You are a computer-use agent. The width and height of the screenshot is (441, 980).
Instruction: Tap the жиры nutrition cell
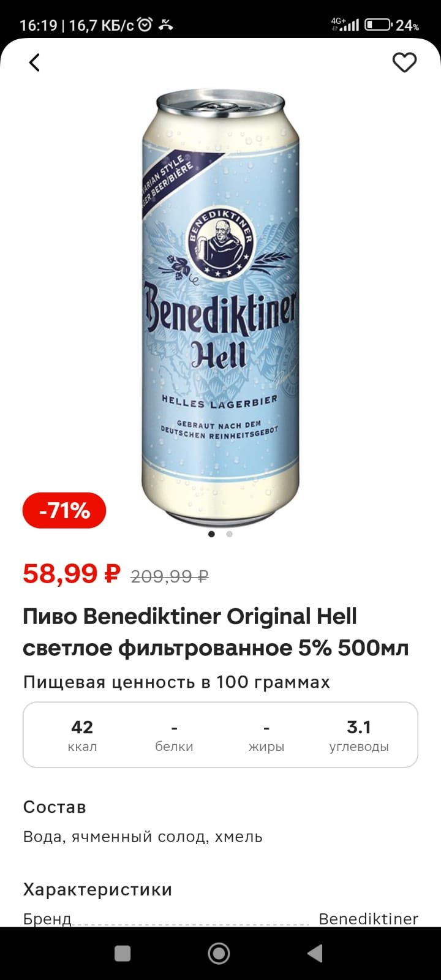click(266, 735)
